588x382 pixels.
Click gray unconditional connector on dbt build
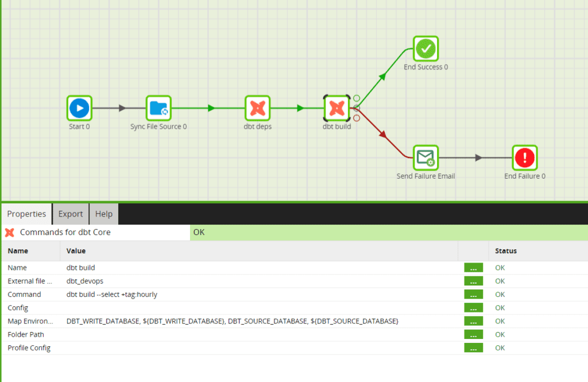tap(357, 108)
